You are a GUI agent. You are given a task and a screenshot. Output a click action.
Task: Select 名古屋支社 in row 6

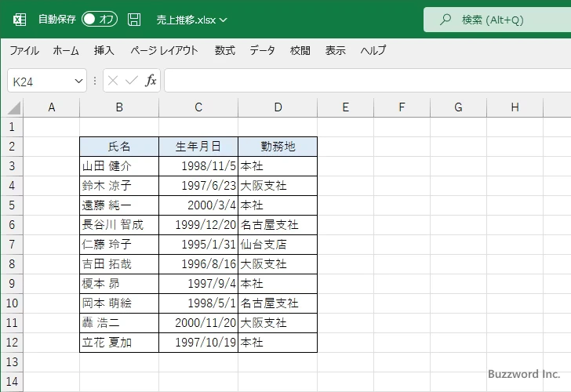coord(278,225)
